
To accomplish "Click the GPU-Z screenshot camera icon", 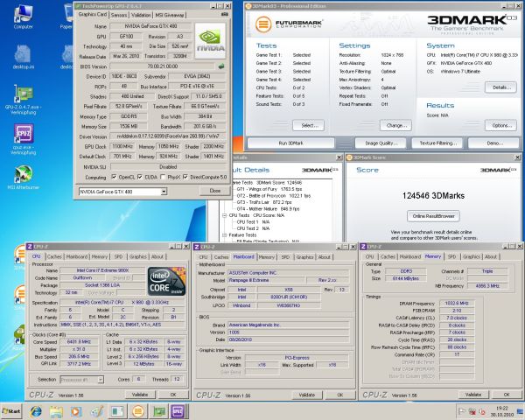I will (225, 14).
